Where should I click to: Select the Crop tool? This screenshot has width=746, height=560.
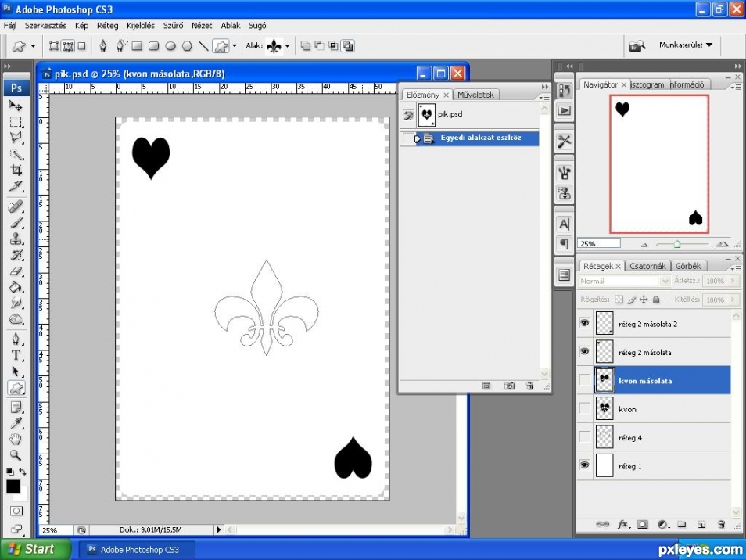[x=16, y=170]
